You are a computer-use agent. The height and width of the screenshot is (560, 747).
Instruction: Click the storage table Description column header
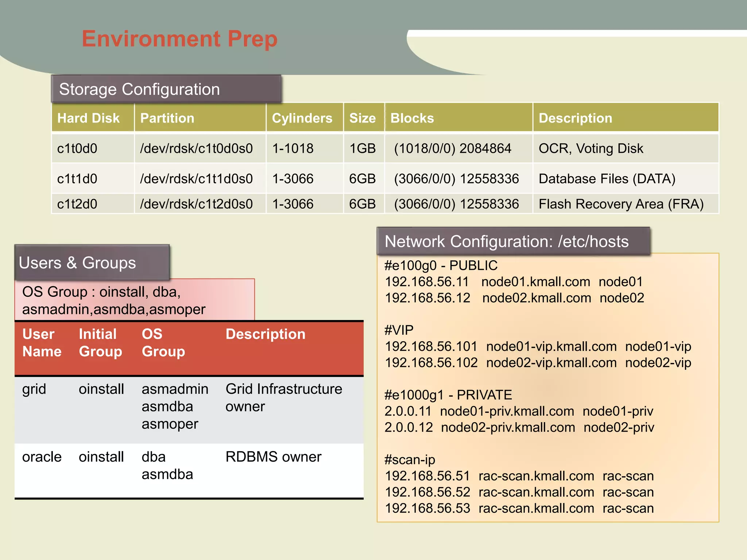[626, 118]
